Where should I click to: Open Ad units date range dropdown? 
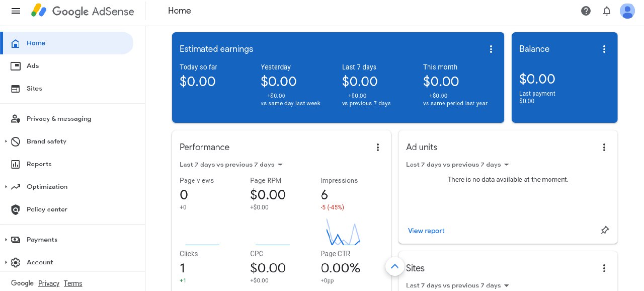(x=458, y=165)
